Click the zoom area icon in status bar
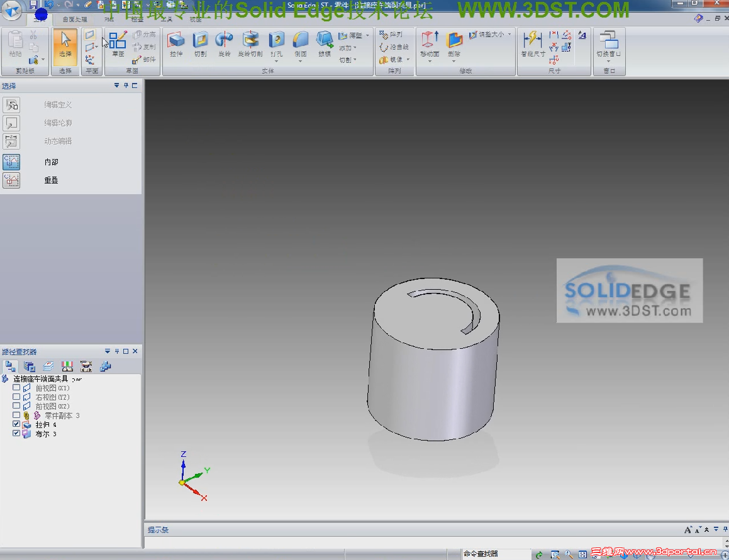Image resolution: width=729 pixels, height=560 pixels. 555,554
